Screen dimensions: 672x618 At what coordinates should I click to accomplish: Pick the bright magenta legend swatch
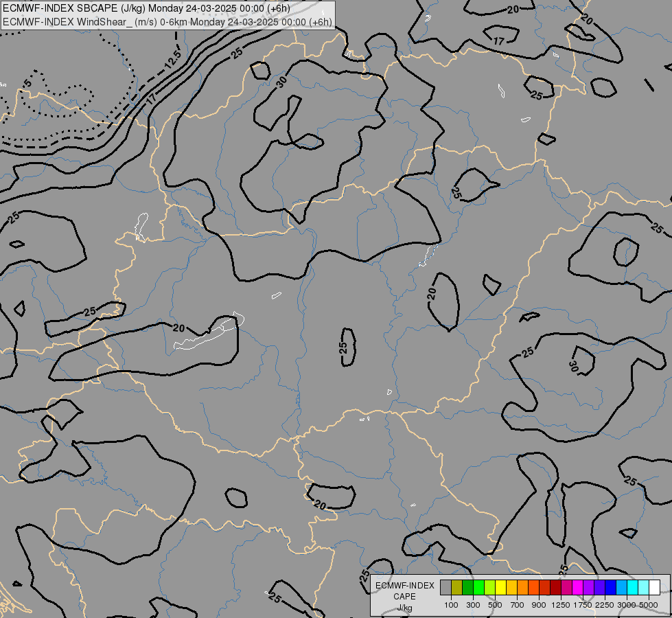(x=577, y=587)
